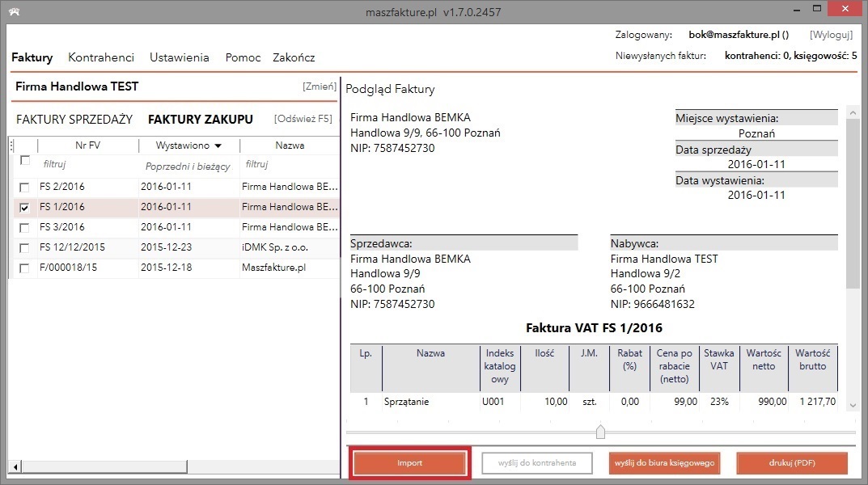This screenshot has height=485, width=868.
Task: Switch to FAKTURY ZAKUPU tab
Action: pyautogui.click(x=201, y=120)
